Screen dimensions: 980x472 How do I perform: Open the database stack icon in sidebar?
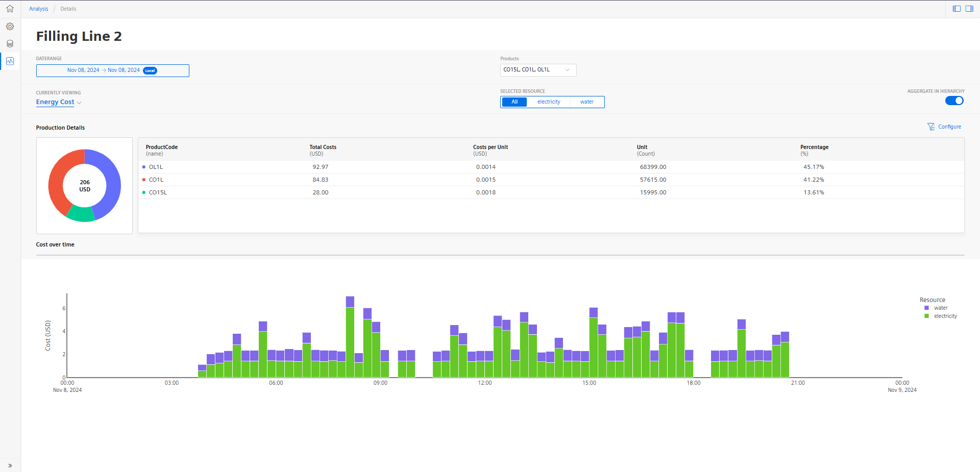coord(10,43)
